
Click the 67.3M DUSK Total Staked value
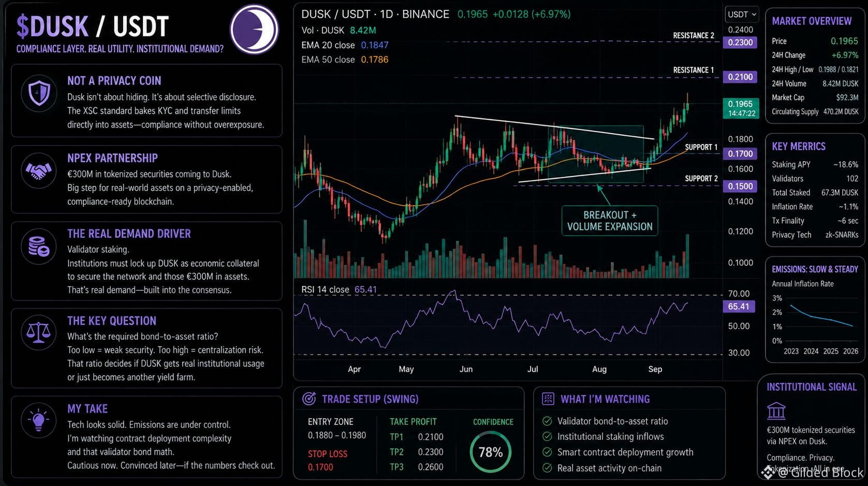point(840,193)
